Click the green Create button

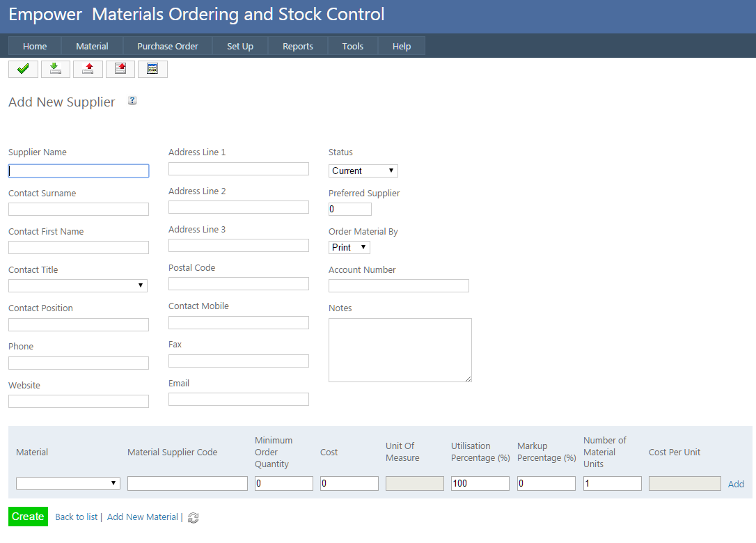pyautogui.click(x=28, y=517)
